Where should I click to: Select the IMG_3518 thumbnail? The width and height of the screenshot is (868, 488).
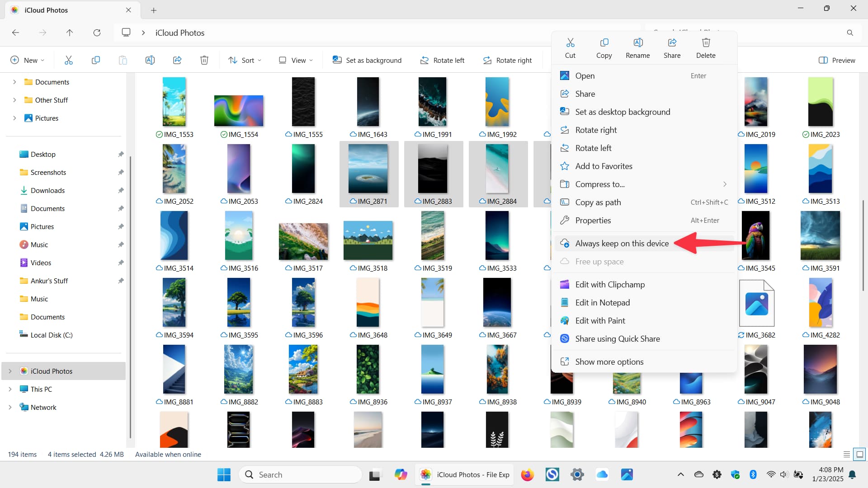tap(368, 240)
